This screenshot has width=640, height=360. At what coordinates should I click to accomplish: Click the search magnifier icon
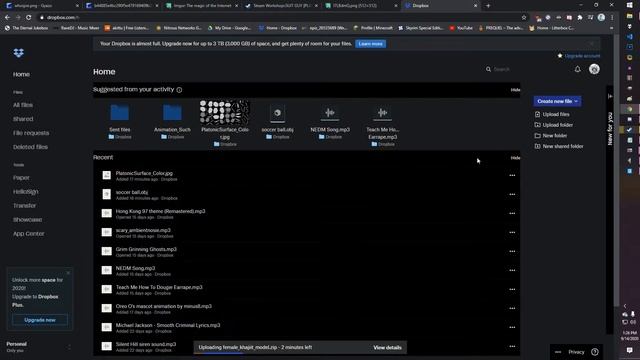(x=488, y=69)
